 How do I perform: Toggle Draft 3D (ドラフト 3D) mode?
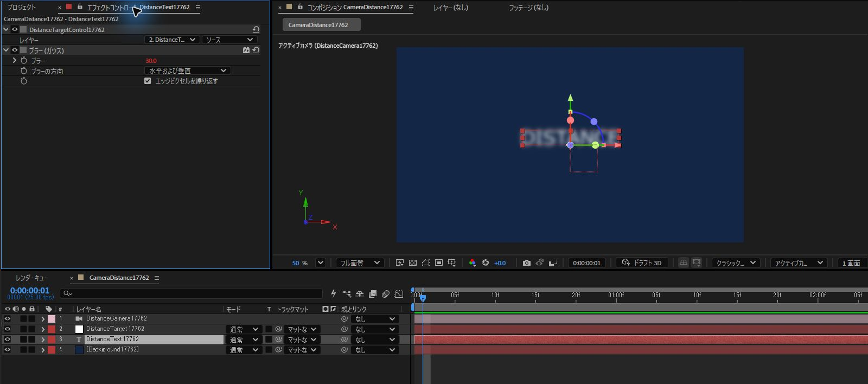click(x=642, y=263)
